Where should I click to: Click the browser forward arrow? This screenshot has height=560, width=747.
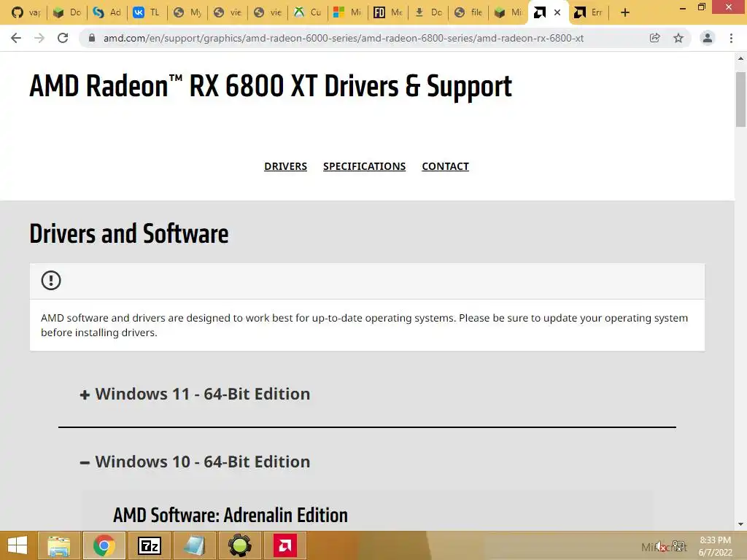39,38
